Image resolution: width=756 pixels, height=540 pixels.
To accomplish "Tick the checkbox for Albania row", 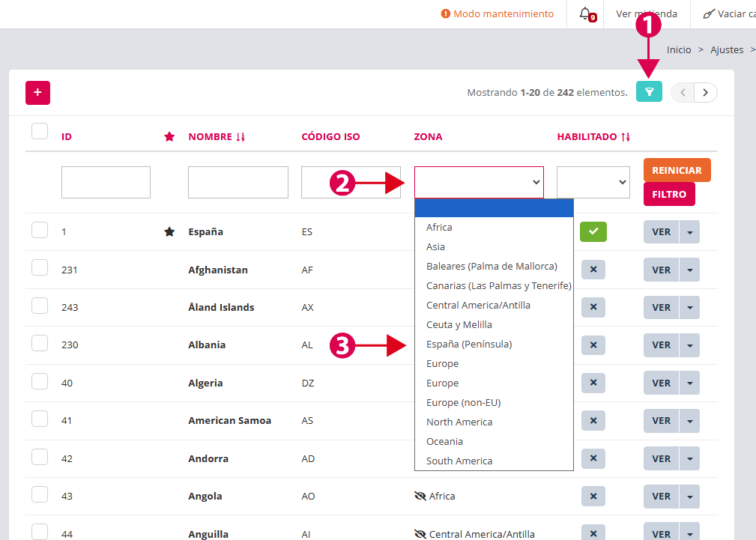I will click(40, 343).
